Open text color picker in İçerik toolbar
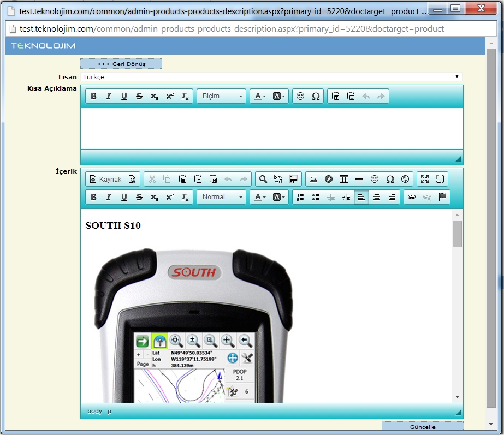The image size is (504, 435). (260, 197)
